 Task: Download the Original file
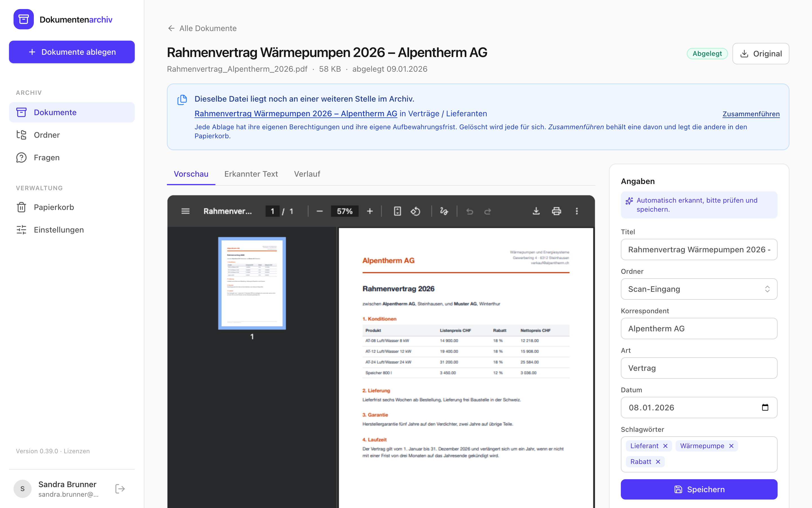[761, 53]
